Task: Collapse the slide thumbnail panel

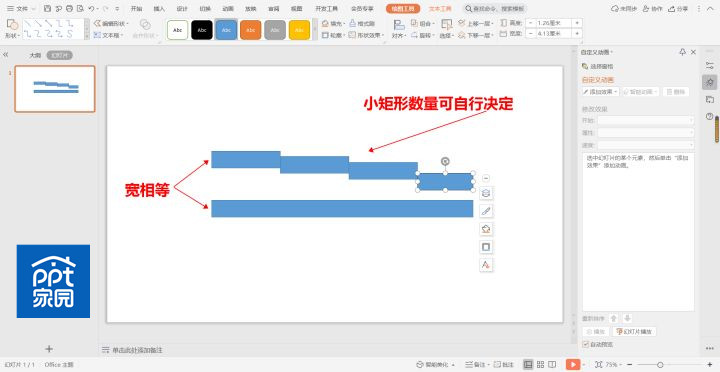Action: (6, 55)
